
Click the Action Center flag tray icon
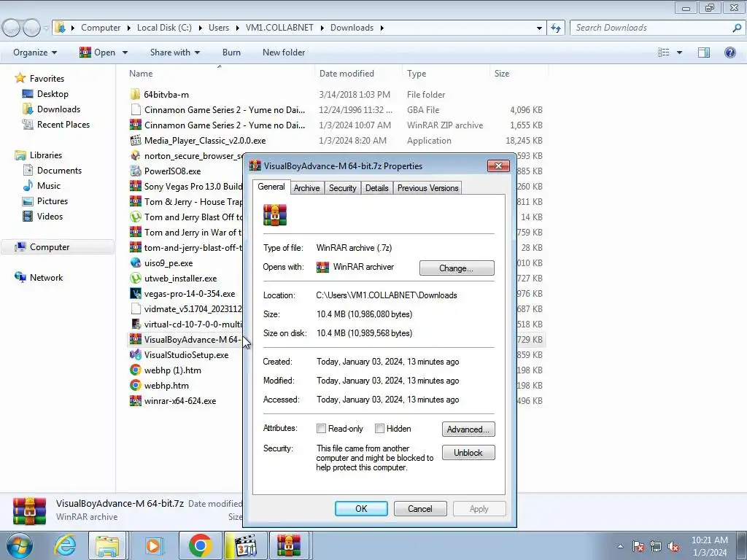[638, 546]
